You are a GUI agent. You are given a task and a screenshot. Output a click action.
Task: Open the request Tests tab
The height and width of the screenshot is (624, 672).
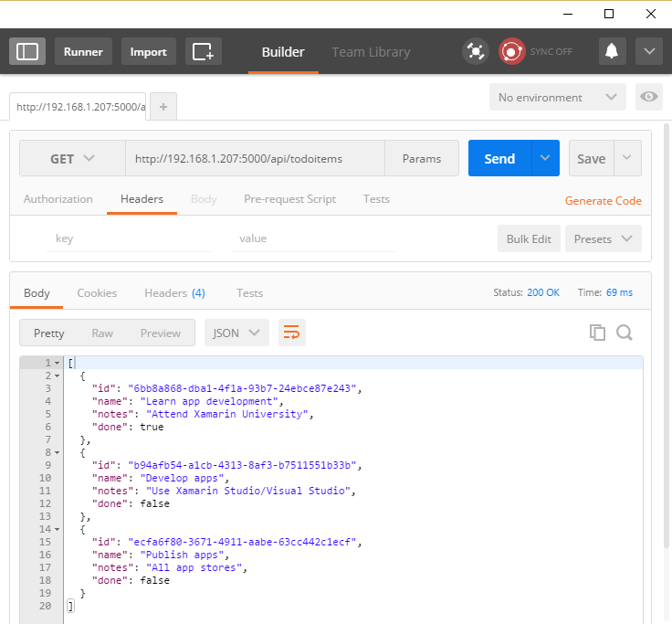pos(376,199)
